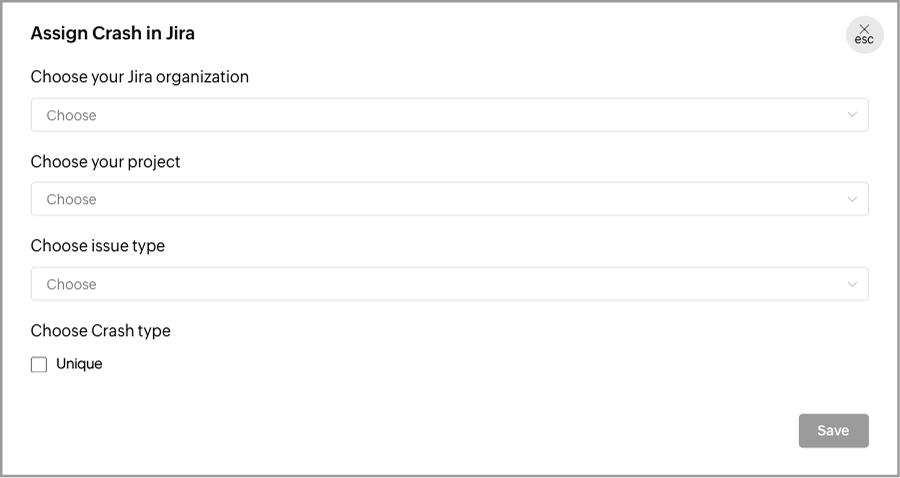Click the "Assign Crash in Jira" title
Screen dimensions: 900x478
pos(112,33)
